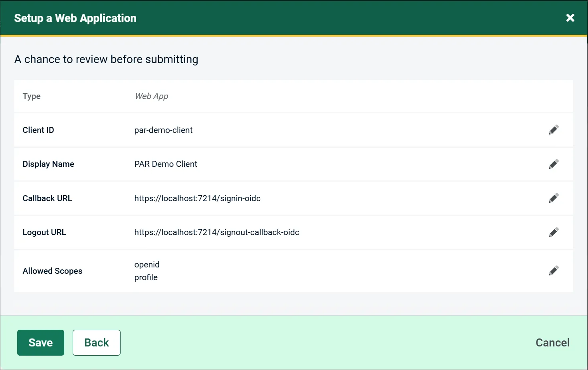588x370 pixels.
Task: Click the Callback URL value signin-oidc
Action: coord(198,198)
